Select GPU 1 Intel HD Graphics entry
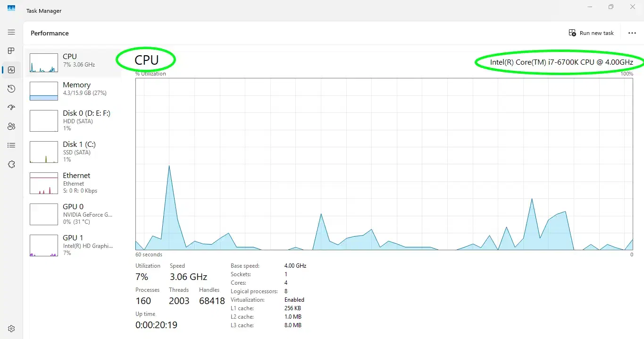Image resolution: width=644 pixels, height=339 pixels. point(73,245)
